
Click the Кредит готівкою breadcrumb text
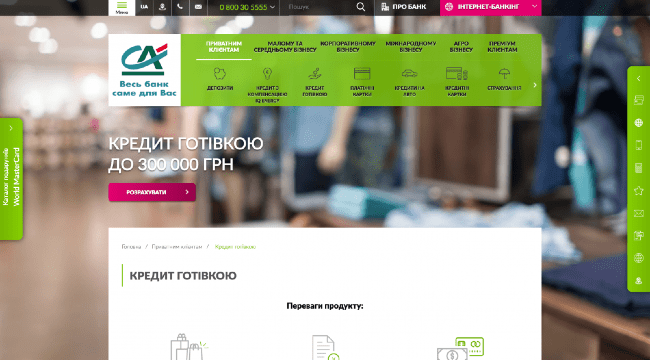click(235, 247)
